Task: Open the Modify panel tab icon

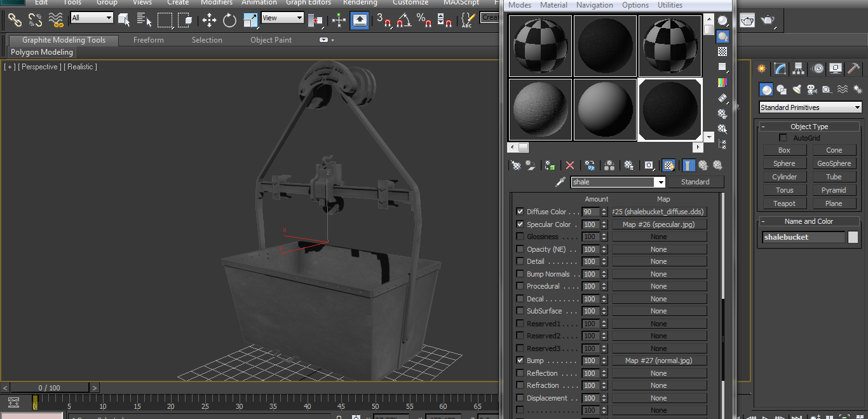Action: click(x=780, y=69)
